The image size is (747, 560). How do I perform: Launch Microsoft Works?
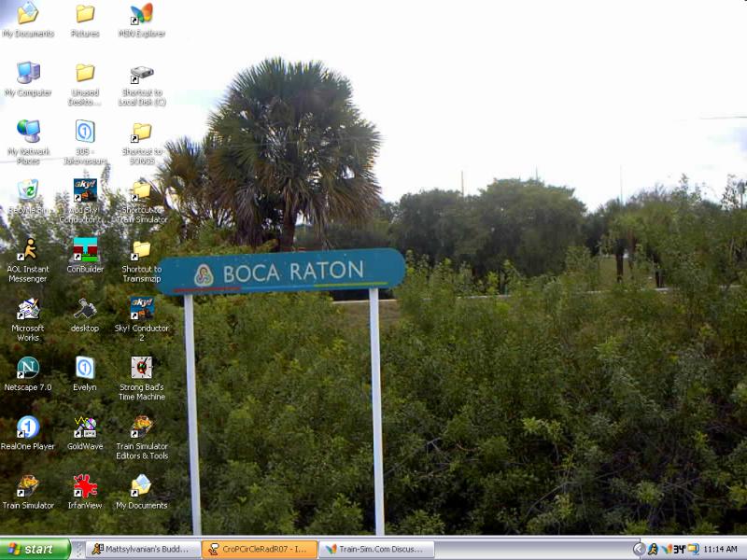coord(28,319)
